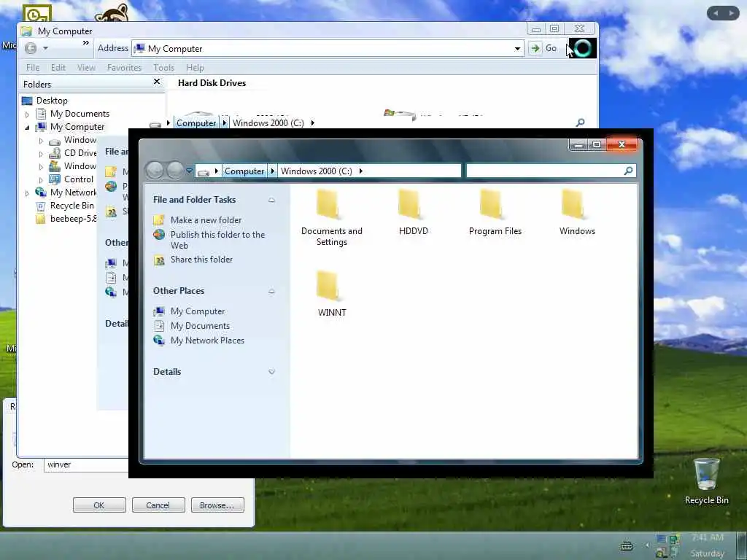
Task: Click drive icon at breadcrumb start
Action: click(x=204, y=172)
